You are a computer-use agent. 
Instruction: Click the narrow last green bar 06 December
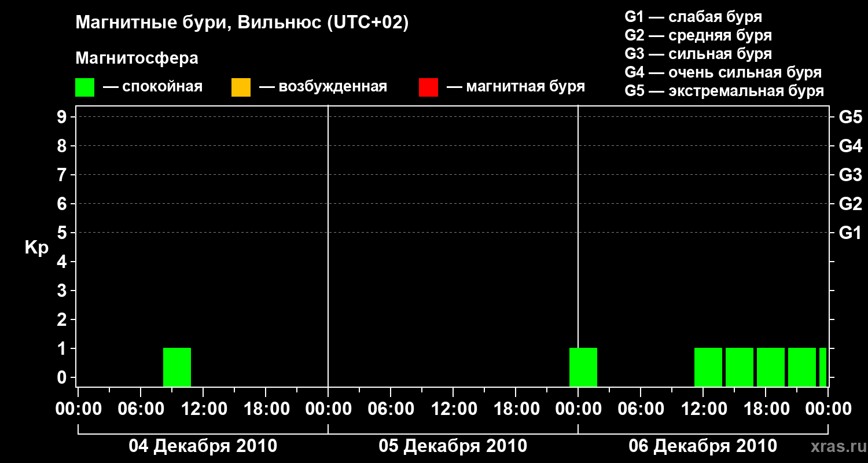(823, 367)
